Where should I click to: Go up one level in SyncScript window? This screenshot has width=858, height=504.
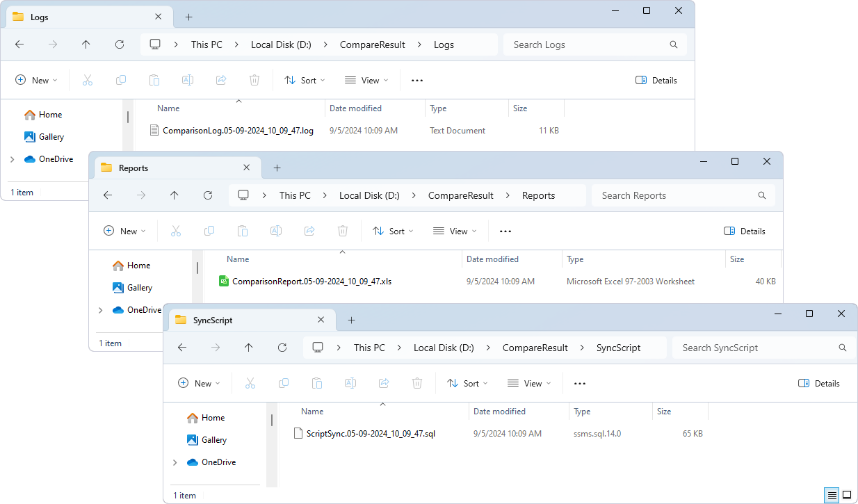(x=249, y=348)
